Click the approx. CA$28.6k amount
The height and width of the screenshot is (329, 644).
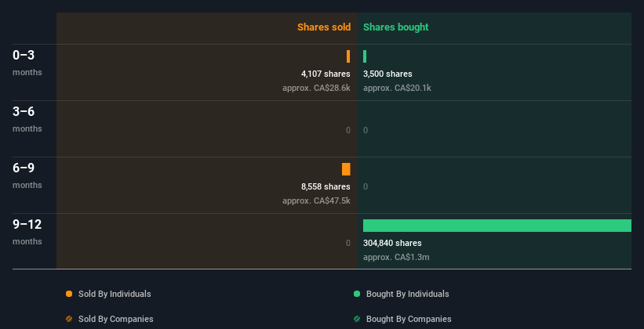point(316,88)
